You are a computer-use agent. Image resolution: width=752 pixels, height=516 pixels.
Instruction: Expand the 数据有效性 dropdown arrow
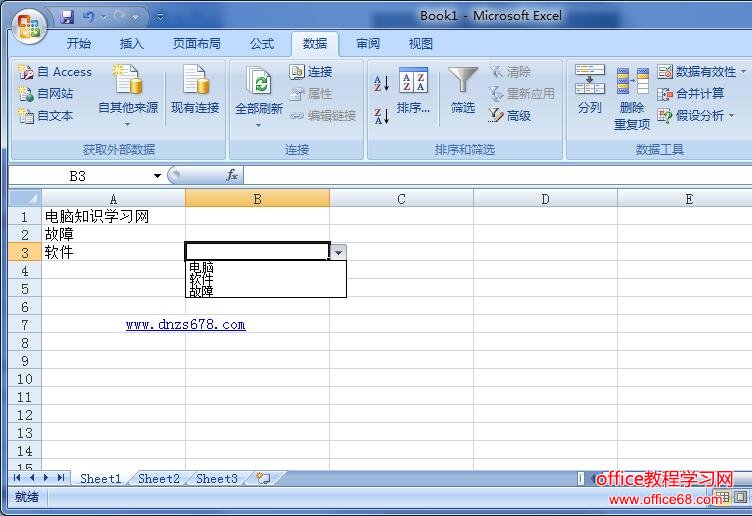pyautogui.click(x=743, y=72)
